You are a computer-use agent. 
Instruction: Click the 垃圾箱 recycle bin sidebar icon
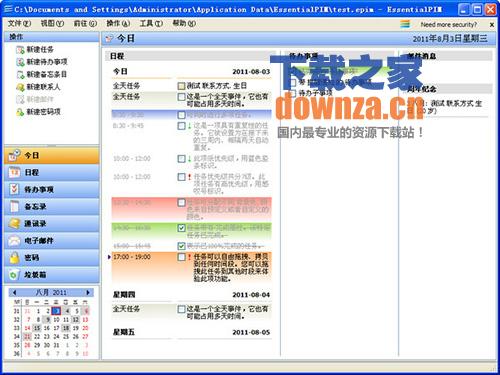click(14, 275)
